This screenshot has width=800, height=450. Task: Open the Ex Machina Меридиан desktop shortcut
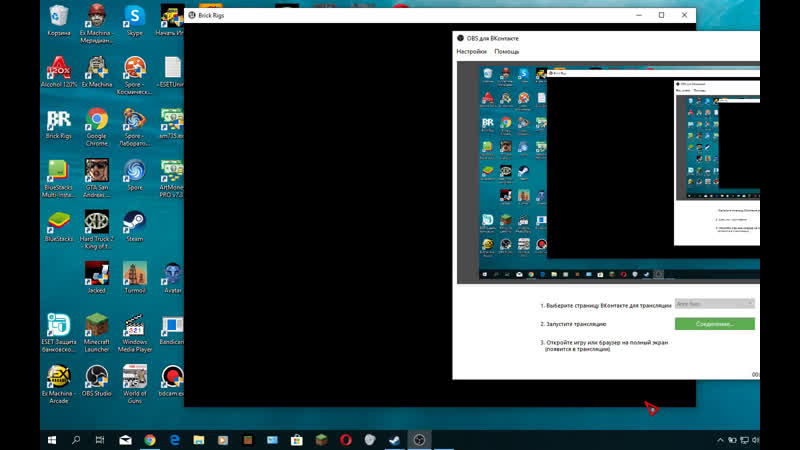[x=97, y=23]
